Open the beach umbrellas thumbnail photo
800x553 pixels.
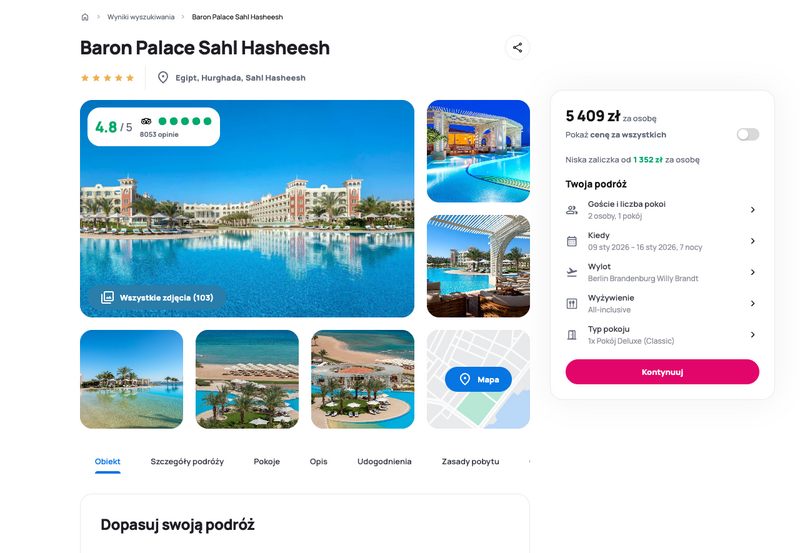(247, 379)
